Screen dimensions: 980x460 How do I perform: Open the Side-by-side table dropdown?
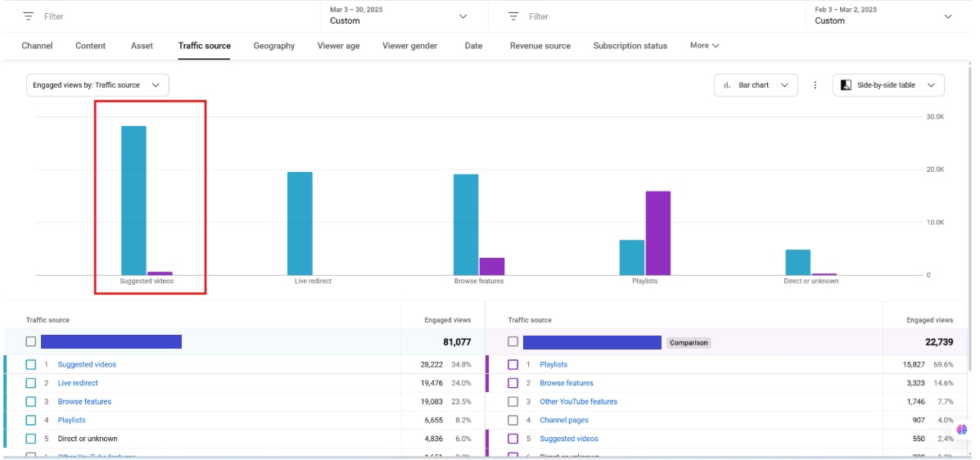pos(888,85)
